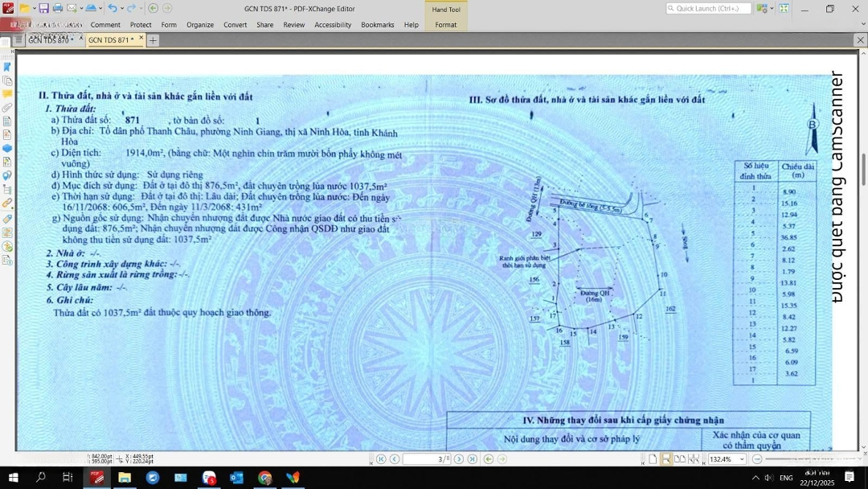This screenshot has height=489, width=868.
Task: Open the Bookmarks pane from the left sidebar
Action: pyautogui.click(x=7, y=67)
